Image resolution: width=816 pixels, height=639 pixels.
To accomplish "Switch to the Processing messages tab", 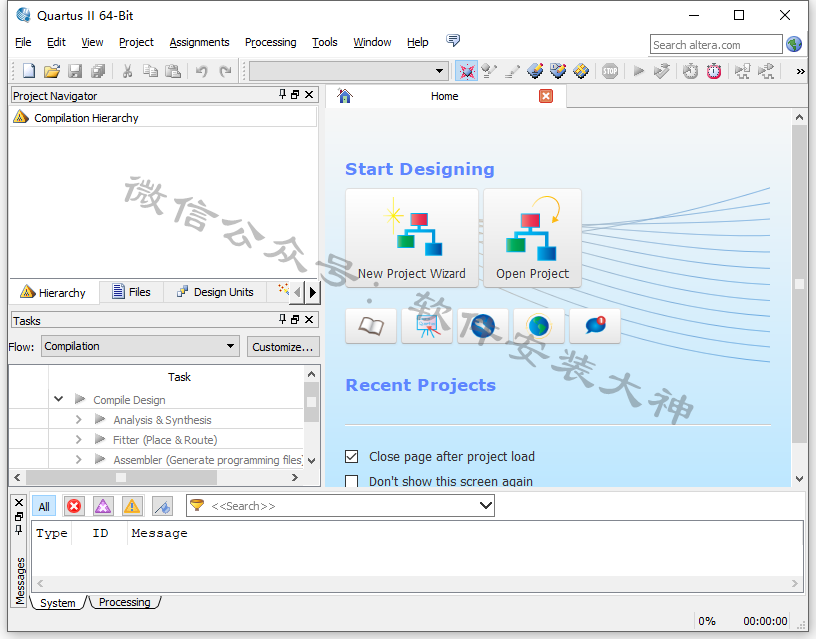I will coord(124,602).
